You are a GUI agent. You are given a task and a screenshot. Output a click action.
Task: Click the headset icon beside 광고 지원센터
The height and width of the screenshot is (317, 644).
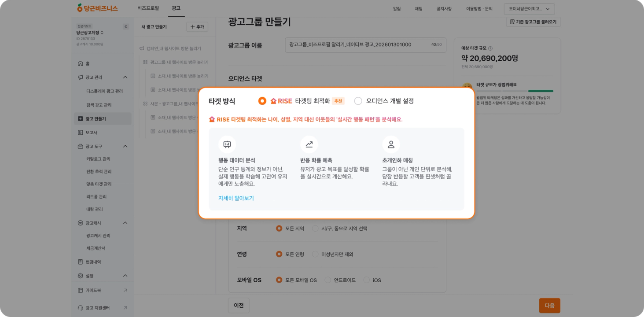(80, 308)
